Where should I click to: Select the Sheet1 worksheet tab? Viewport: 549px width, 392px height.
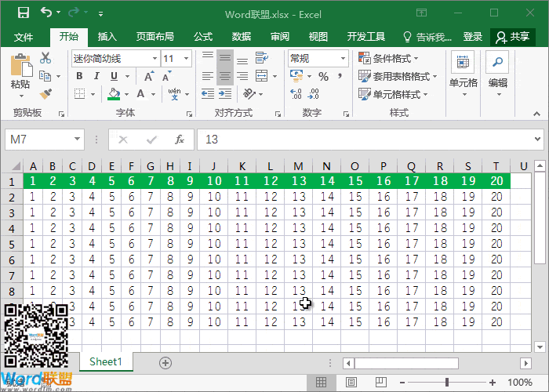point(106,361)
